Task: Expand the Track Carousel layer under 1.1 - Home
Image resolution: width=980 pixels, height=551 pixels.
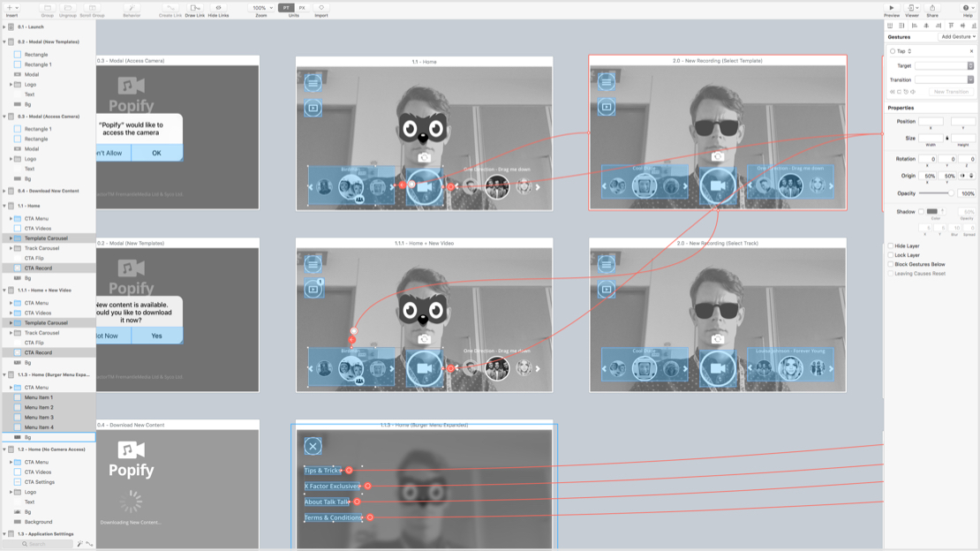Action: tap(11, 248)
